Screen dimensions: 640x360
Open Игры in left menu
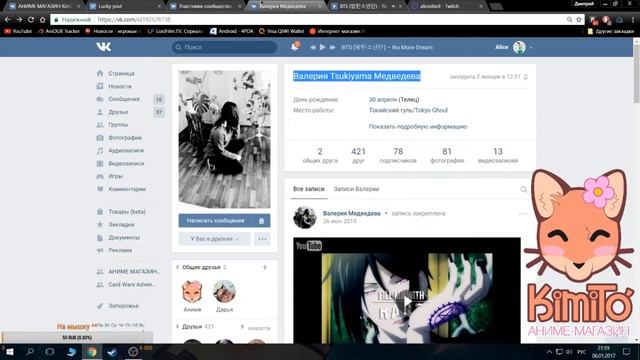(x=116, y=176)
